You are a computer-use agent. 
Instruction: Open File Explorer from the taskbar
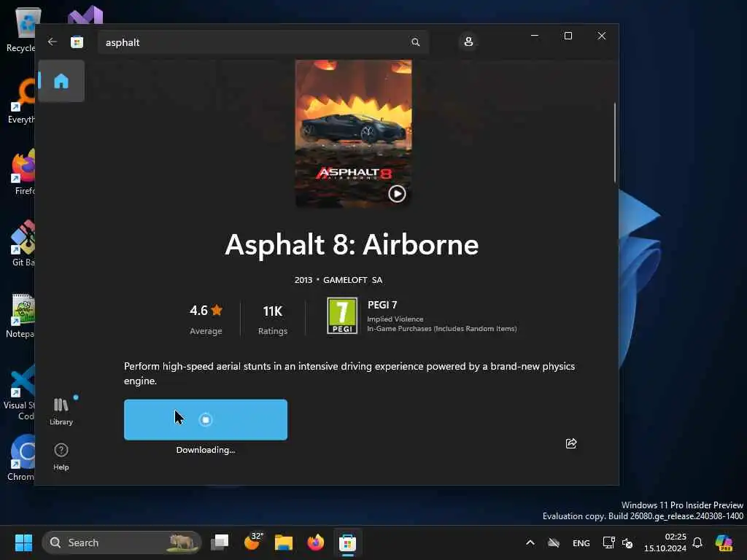coord(284,542)
